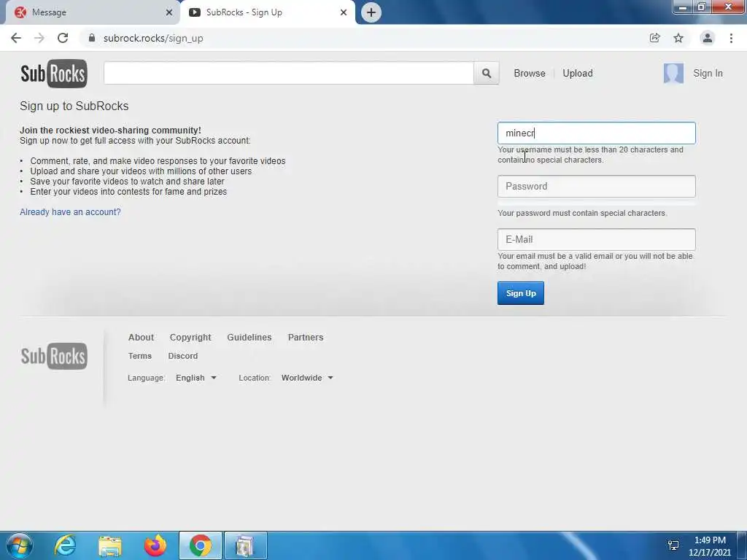Expand the Location Worldwide dropdown

click(307, 378)
